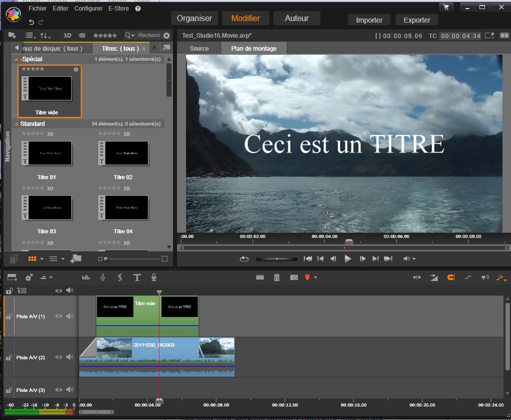Screen dimensions: 511x420
Task: Click the title creation T tool
Action: click(x=137, y=277)
